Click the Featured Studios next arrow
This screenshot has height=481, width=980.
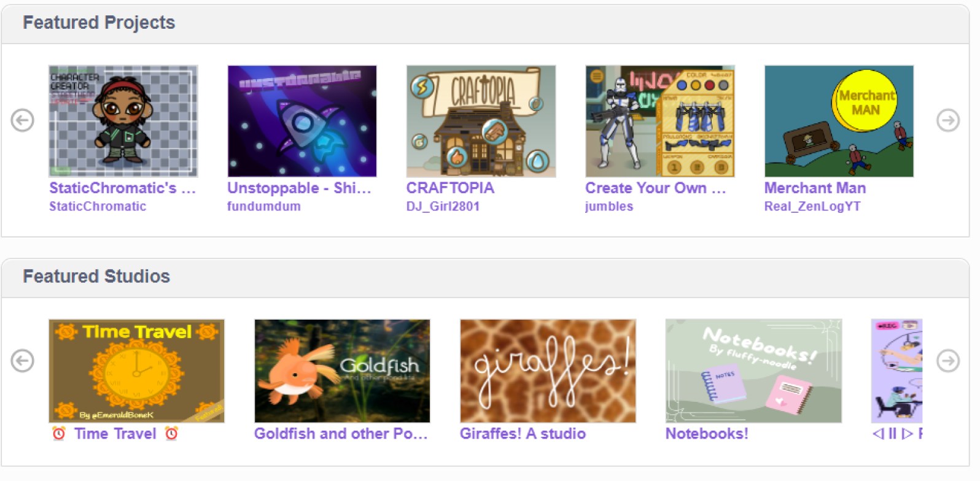[948, 361]
